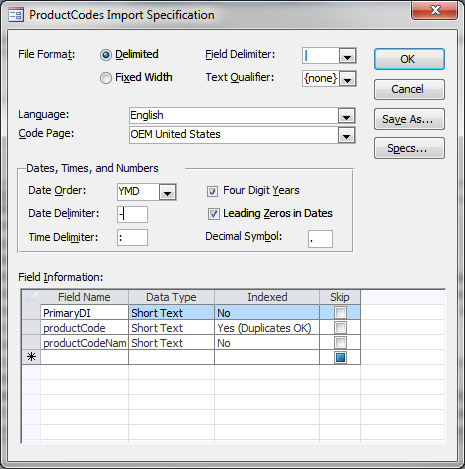Screen dimensions: 465x469
Task: Select the Fixed Width radio button
Action: pos(106,78)
